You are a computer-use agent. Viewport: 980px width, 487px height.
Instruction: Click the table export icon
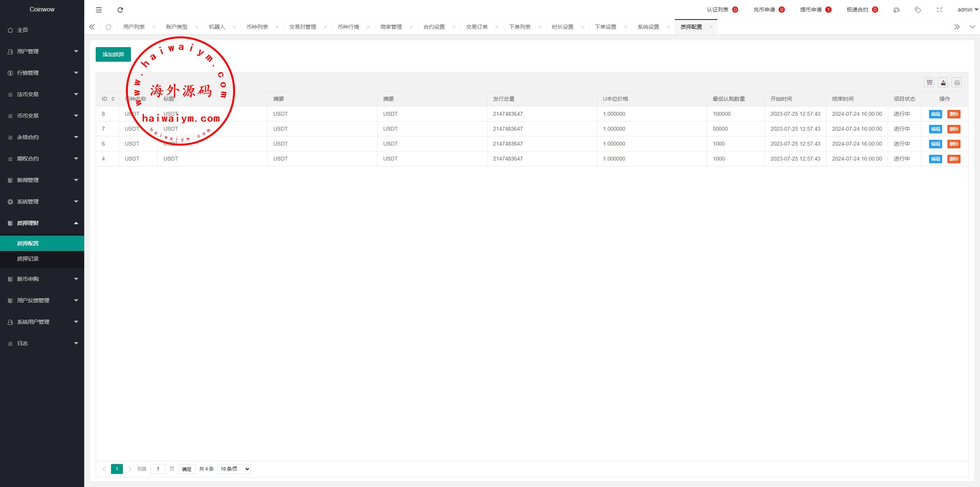pos(943,82)
